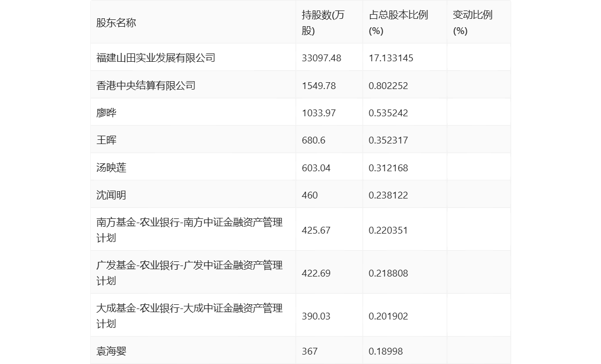Image resolution: width=601 pixels, height=364 pixels.
Task: Select shareholder 王晖
Action: pyautogui.click(x=106, y=140)
